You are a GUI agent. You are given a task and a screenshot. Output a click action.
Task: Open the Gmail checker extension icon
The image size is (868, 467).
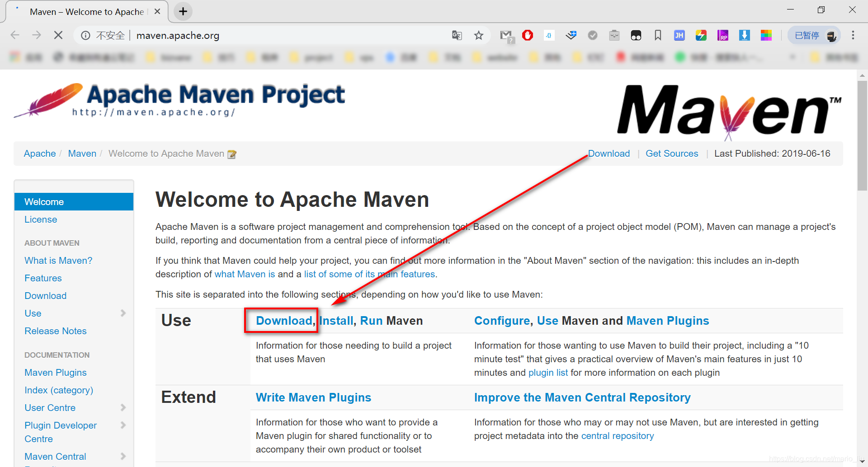point(507,36)
